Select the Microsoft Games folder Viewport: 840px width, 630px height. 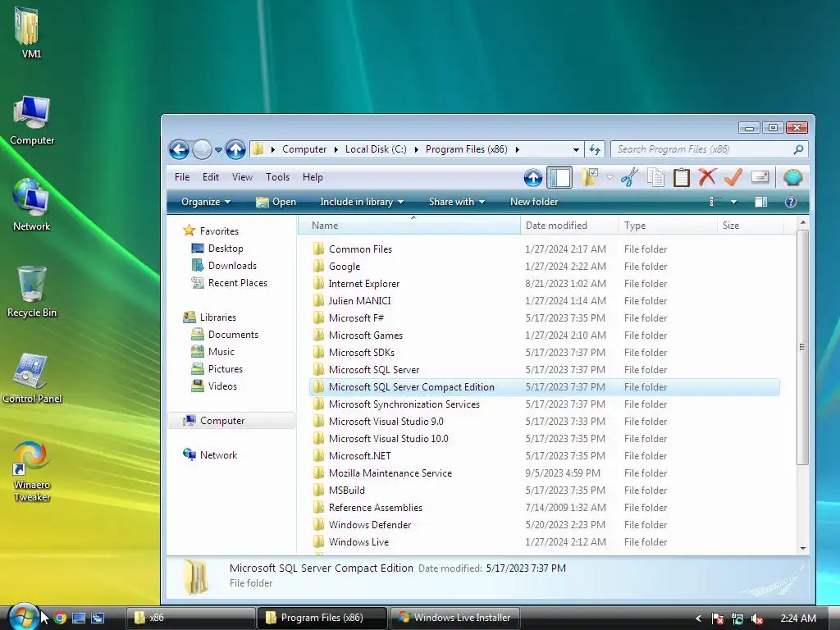545,336
